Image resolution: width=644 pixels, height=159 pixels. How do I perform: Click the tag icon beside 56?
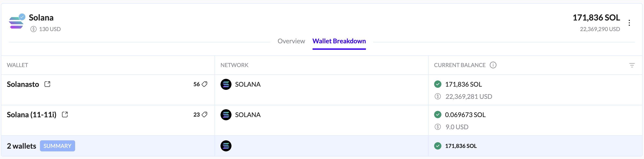204,84
